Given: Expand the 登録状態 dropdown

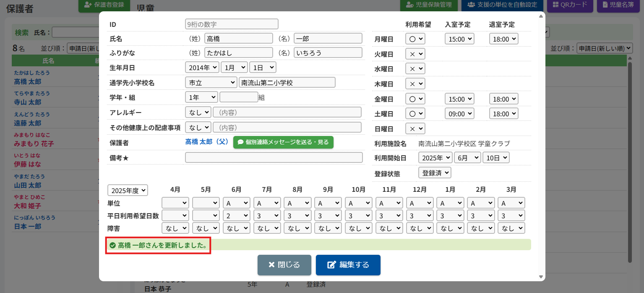Looking at the screenshot, I should click(x=434, y=173).
